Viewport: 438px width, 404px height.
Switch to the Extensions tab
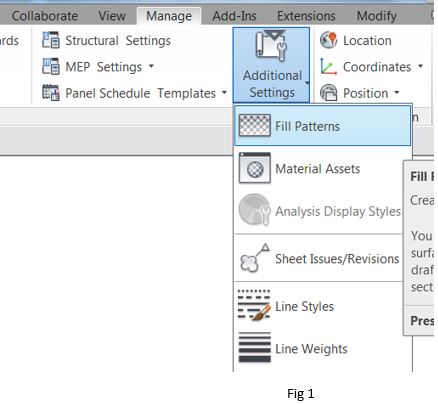pyautogui.click(x=306, y=16)
